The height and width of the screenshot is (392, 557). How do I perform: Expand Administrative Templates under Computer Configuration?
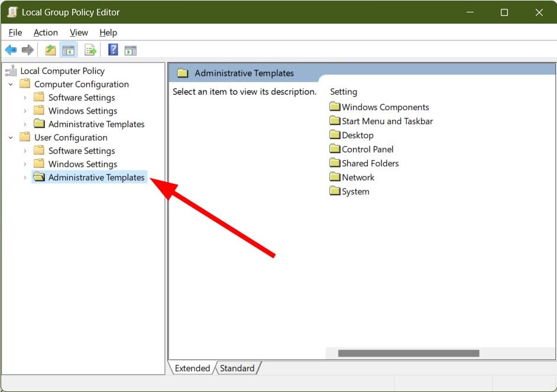point(24,124)
